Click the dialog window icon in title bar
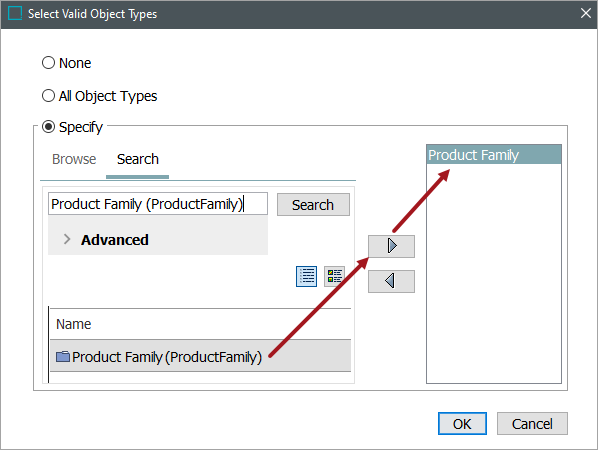This screenshot has height=450, width=598. [15, 13]
